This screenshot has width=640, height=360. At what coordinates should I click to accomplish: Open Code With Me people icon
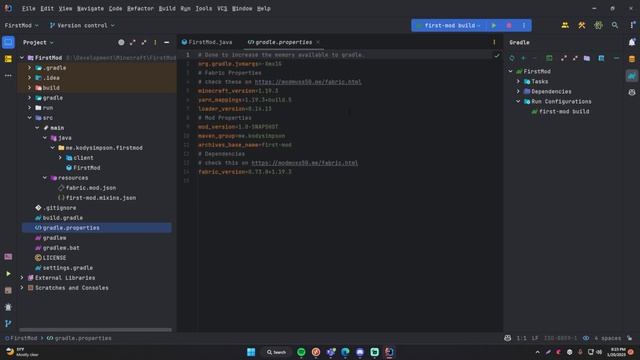click(x=565, y=25)
